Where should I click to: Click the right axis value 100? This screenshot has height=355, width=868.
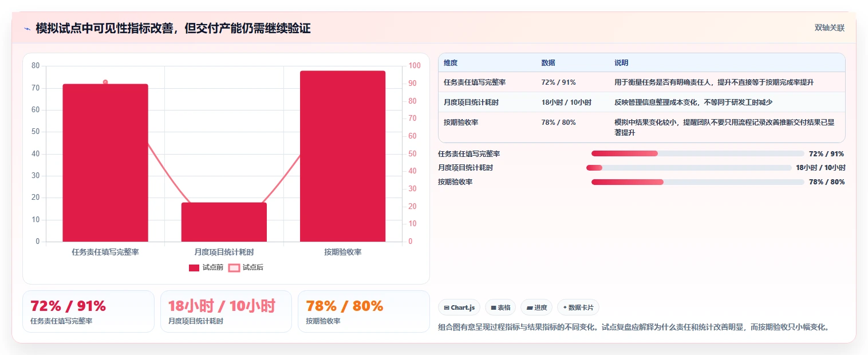414,66
